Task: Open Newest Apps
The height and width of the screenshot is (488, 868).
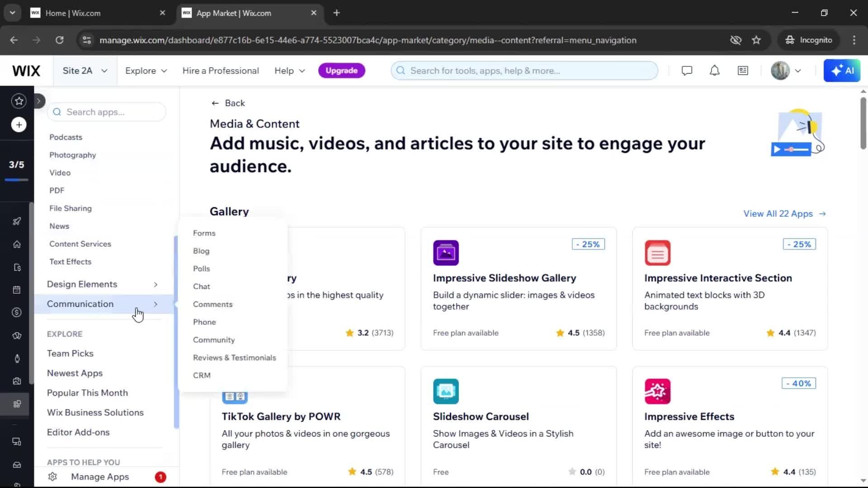Action: pyautogui.click(x=75, y=373)
